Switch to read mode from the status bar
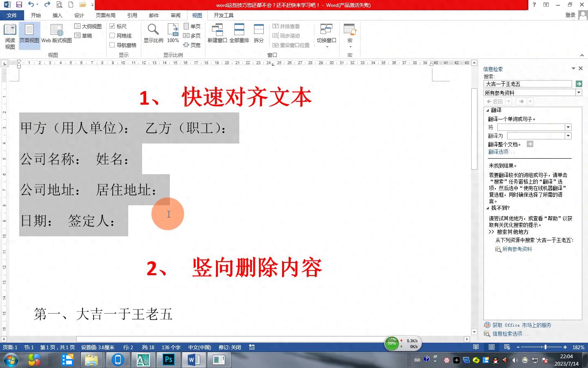 476,347
